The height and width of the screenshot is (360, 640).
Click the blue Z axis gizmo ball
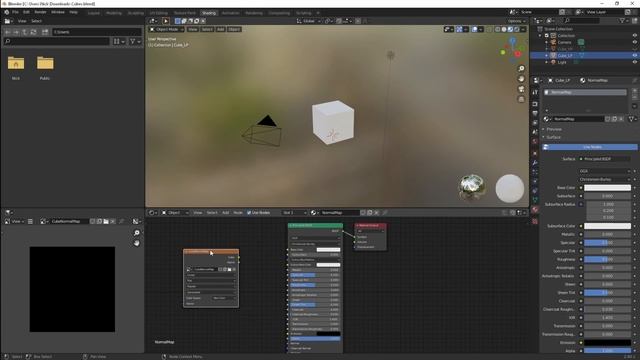coord(513,41)
